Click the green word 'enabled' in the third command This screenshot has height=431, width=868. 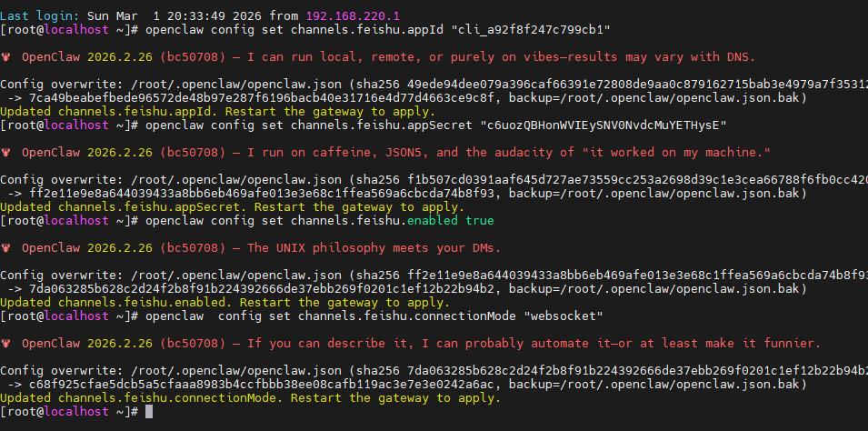tap(433, 220)
